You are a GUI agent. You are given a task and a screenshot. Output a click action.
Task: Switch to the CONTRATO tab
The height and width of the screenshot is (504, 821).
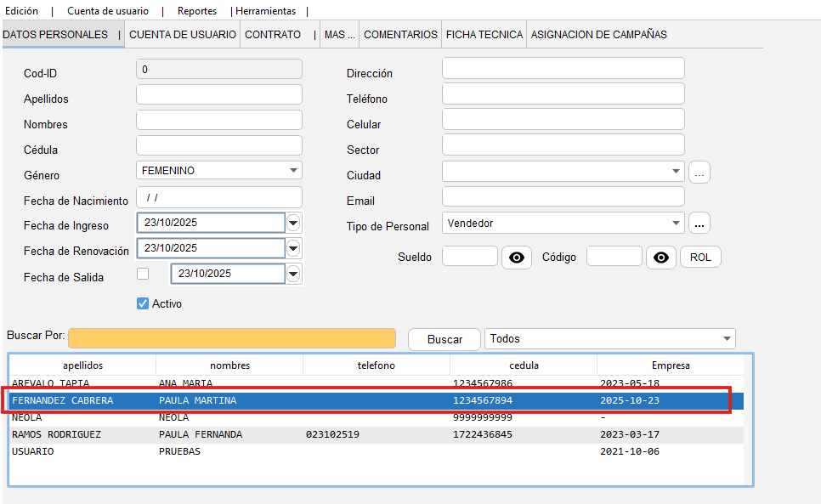[273, 35]
